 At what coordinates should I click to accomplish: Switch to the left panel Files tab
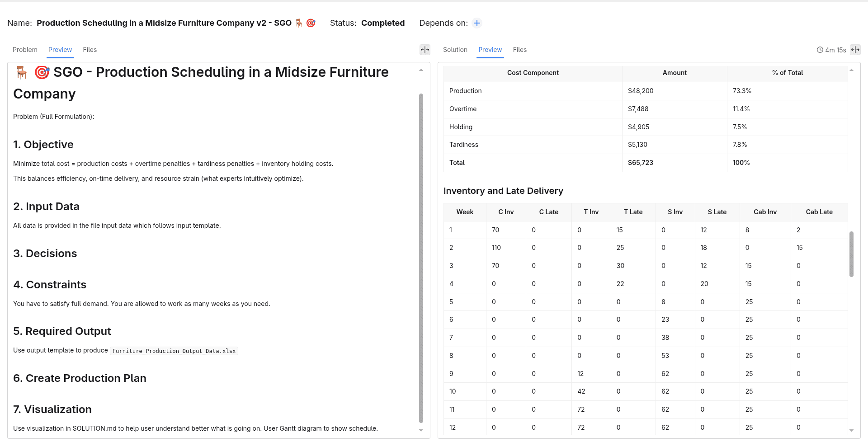coord(90,50)
